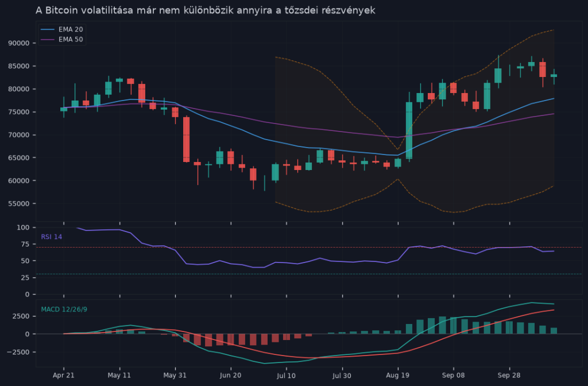This screenshot has width=588, height=386.
Task: Select the MACD 12/26/9 panel label
Action: (64, 309)
